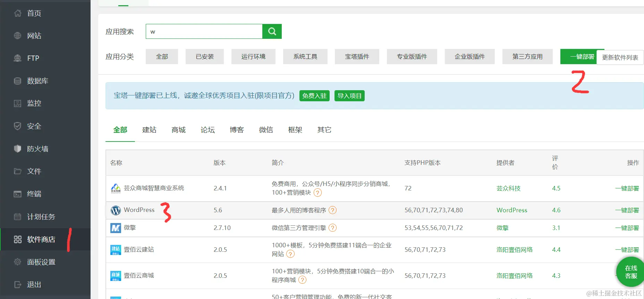Focus the 应用搜索 input field
Screen dimensions: 644x299
click(204, 32)
